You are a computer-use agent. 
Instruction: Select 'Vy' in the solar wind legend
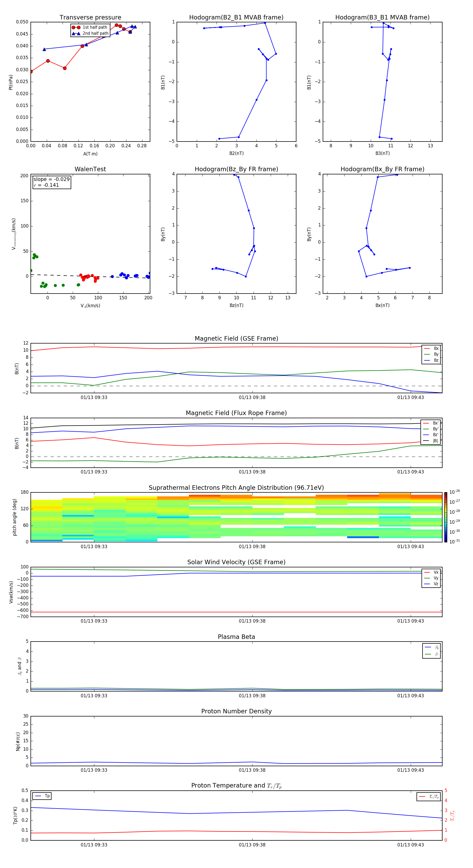(x=431, y=578)
